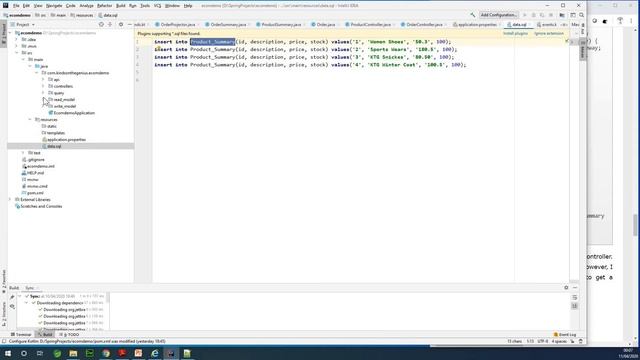Select .gitignore in project tree
This screenshot has width=640, height=360.
point(33,160)
